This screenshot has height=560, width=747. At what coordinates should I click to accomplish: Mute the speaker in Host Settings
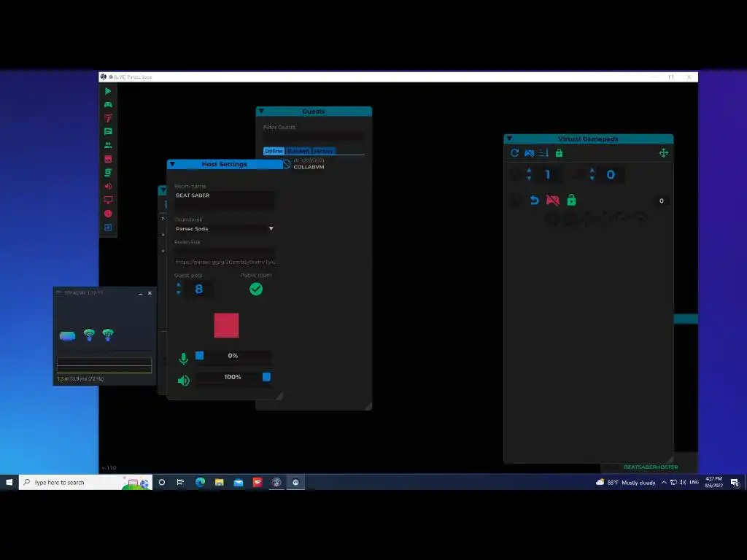[x=183, y=381]
